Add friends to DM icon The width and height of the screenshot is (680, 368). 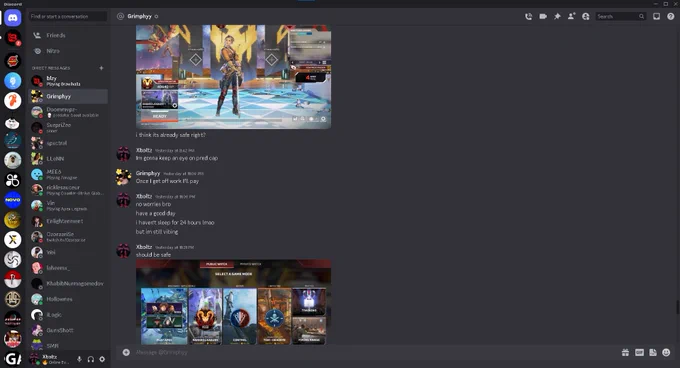pyautogui.click(x=572, y=16)
